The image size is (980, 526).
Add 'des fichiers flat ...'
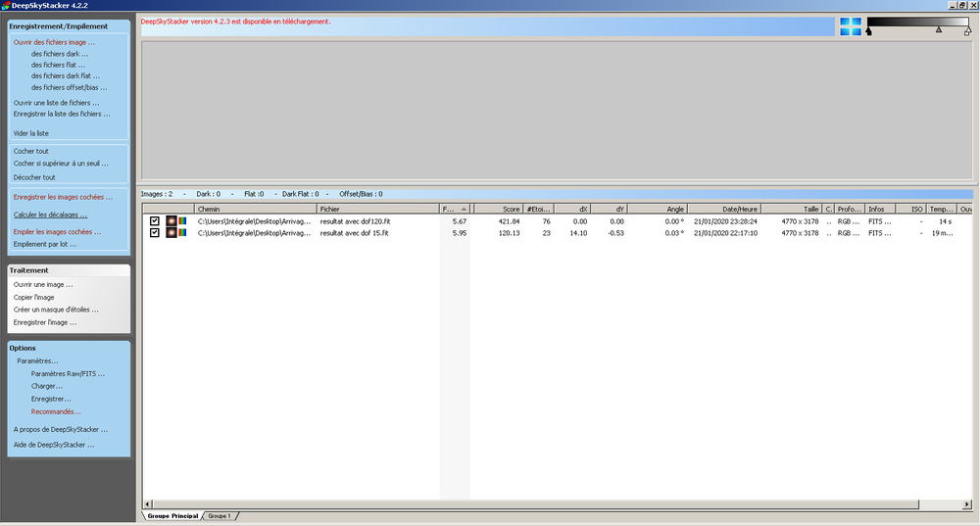tap(58, 65)
